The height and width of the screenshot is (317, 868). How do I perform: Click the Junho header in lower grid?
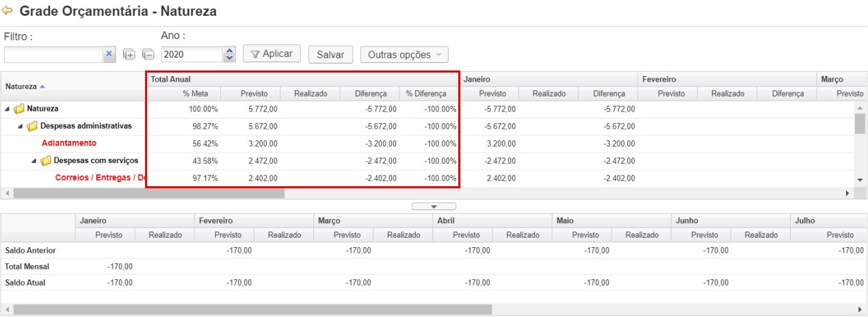(x=730, y=221)
